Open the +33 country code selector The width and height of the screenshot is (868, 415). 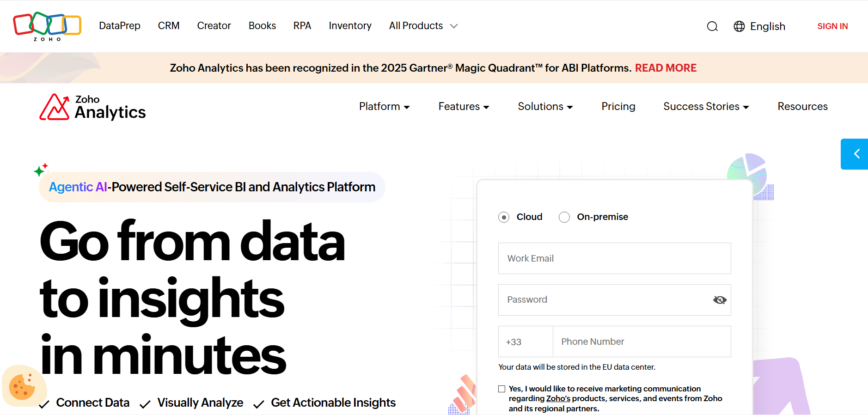526,342
